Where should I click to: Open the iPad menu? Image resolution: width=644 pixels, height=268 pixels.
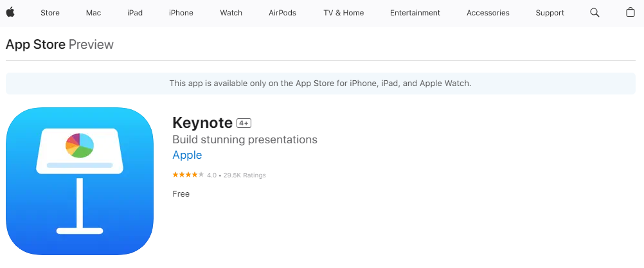[x=135, y=13]
